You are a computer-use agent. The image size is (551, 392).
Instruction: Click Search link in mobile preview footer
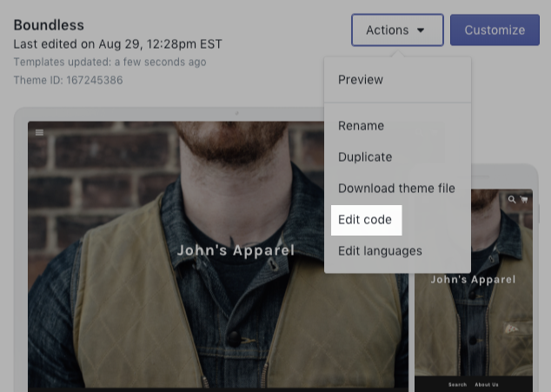[457, 384]
